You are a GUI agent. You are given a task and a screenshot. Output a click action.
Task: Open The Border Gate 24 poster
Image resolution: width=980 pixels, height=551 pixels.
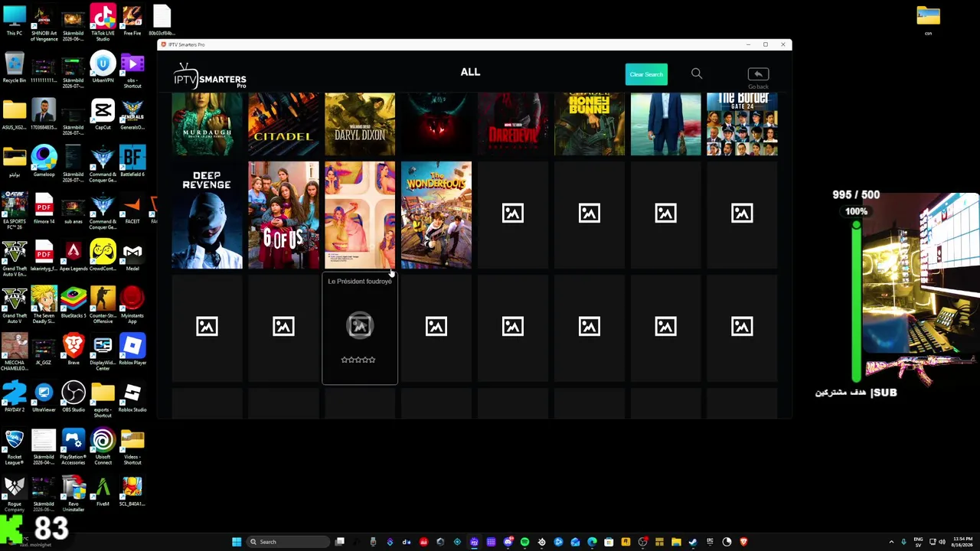click(742, 124)
